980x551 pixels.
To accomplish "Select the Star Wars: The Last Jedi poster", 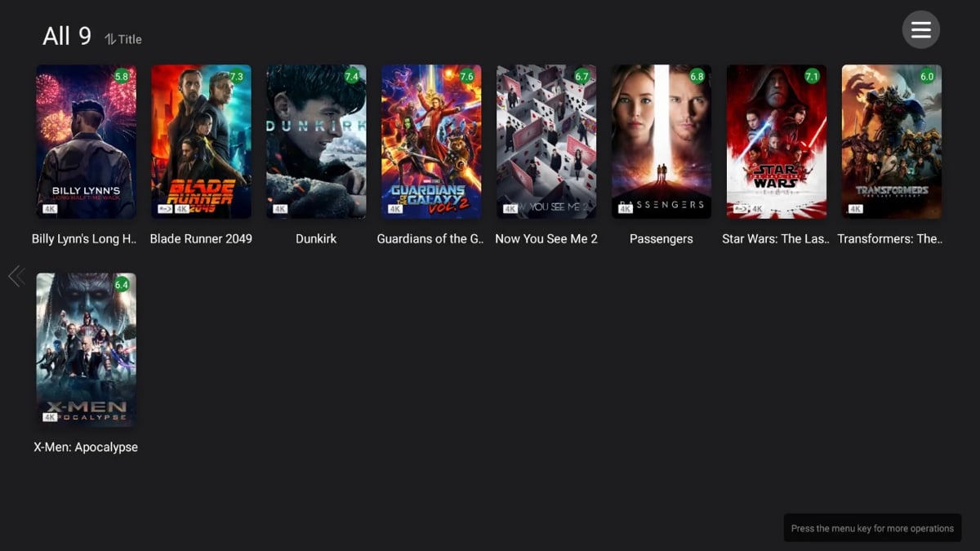I will (777, 141).
